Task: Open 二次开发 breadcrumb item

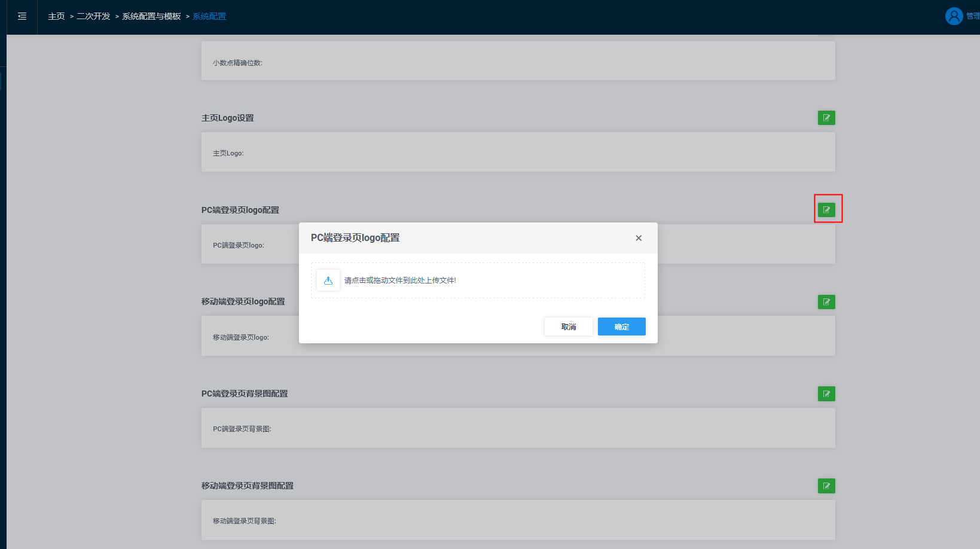Action: click(x=93, y=17)
